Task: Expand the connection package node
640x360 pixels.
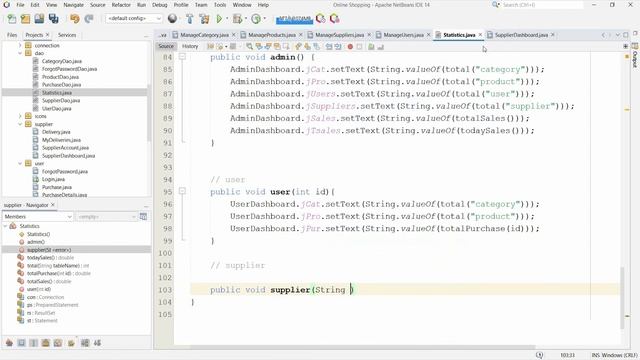Action: (x=20, y=45)
